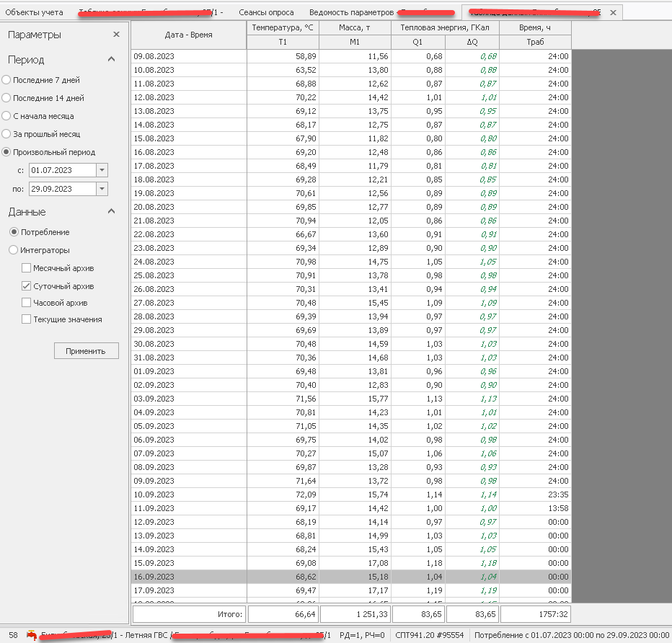Select the highlighted row 16.09.2023
672x643 pixels.
point(351,577)
